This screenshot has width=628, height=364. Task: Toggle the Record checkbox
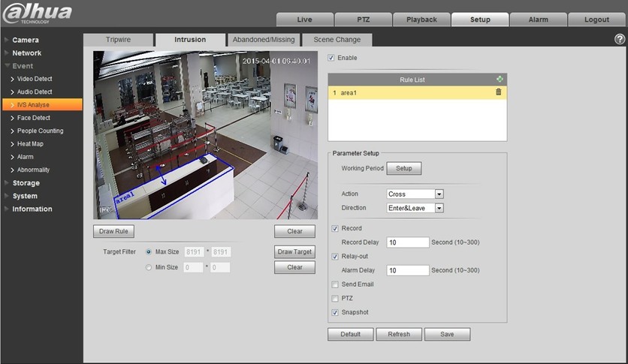[x=335, y=228]
